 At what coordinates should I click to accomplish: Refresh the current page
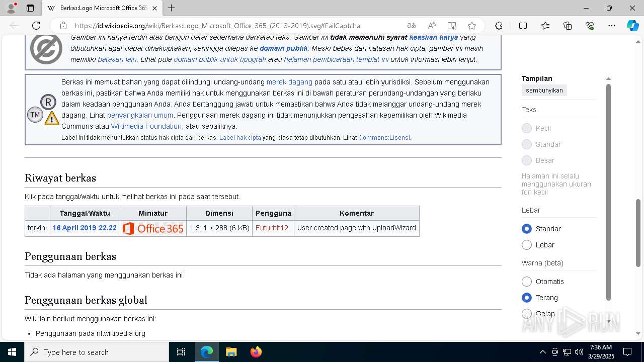36,26
